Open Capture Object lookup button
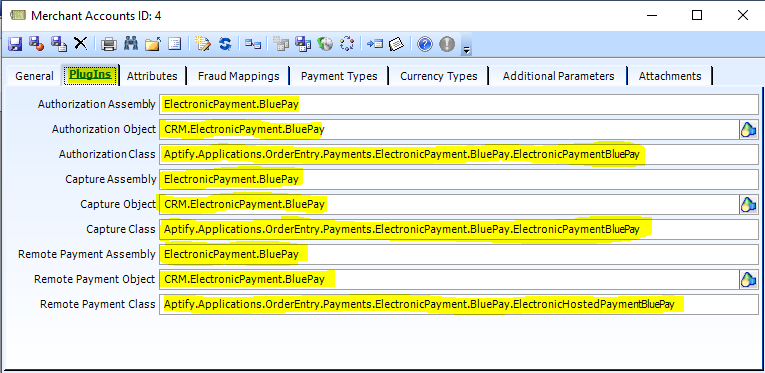The image size is (765, 373). point(748,205)
